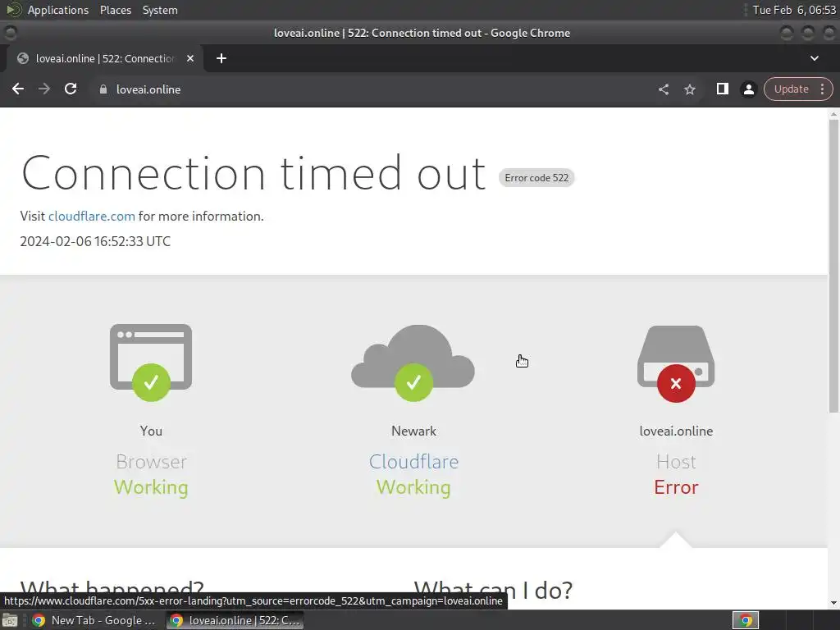Open the Applications menu

point(58,10)
